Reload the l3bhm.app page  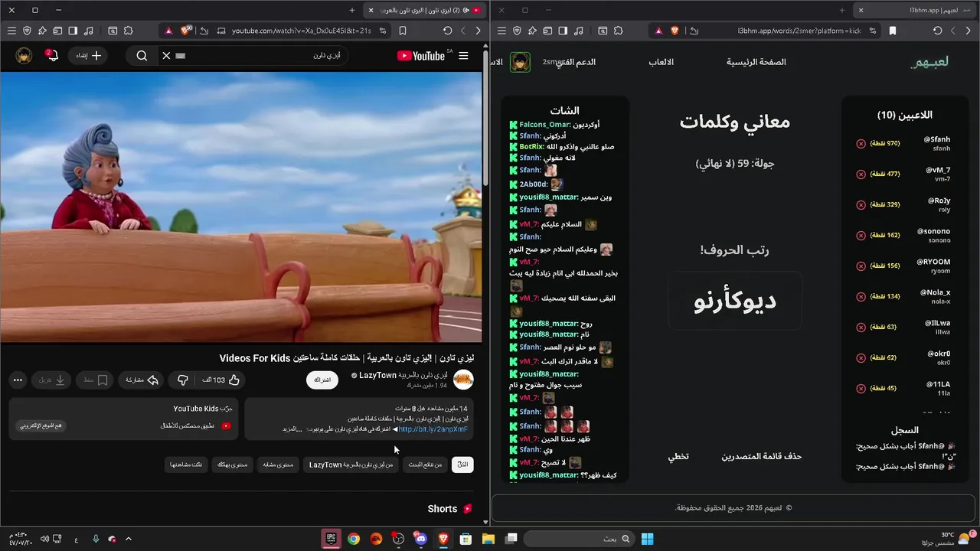point(937,31)
